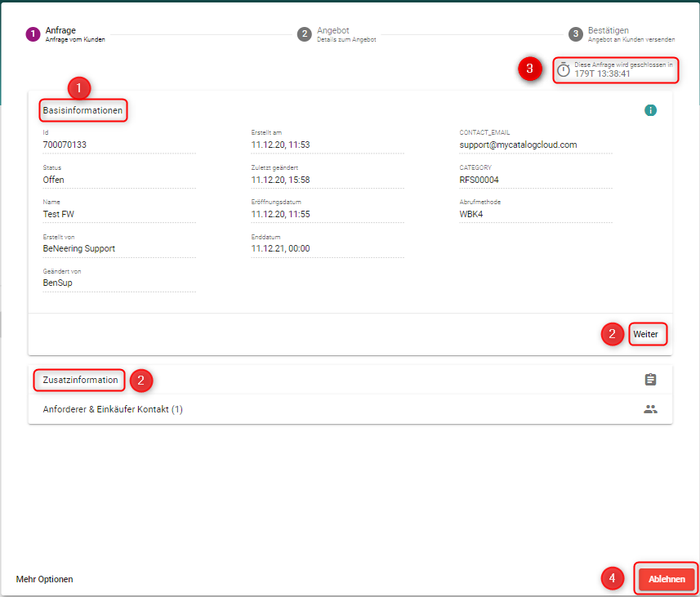Screen dimensions: 700x597
Task: Click the contact email support@mycatalogcloud.com
Action: click(518, 145)
